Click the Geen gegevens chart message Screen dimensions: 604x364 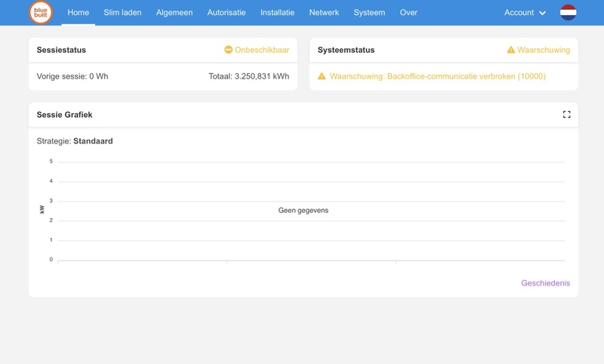pyautogui.click(x=304, y=210)
